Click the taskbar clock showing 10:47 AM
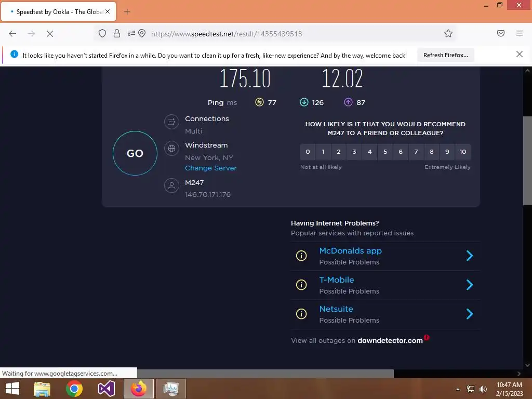532x399 pixels. pyautogui.click(x=509, y=389)
